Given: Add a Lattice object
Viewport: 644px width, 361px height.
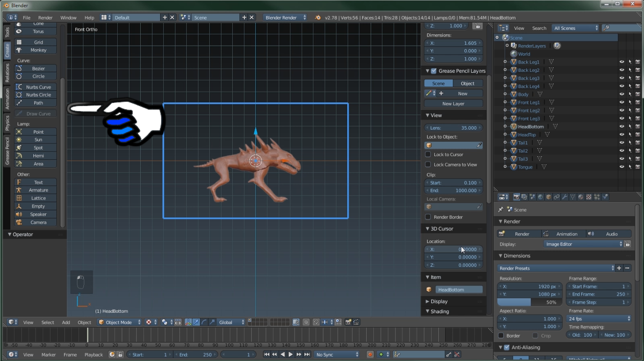Looking at the screenshot, I should [36, 198].
